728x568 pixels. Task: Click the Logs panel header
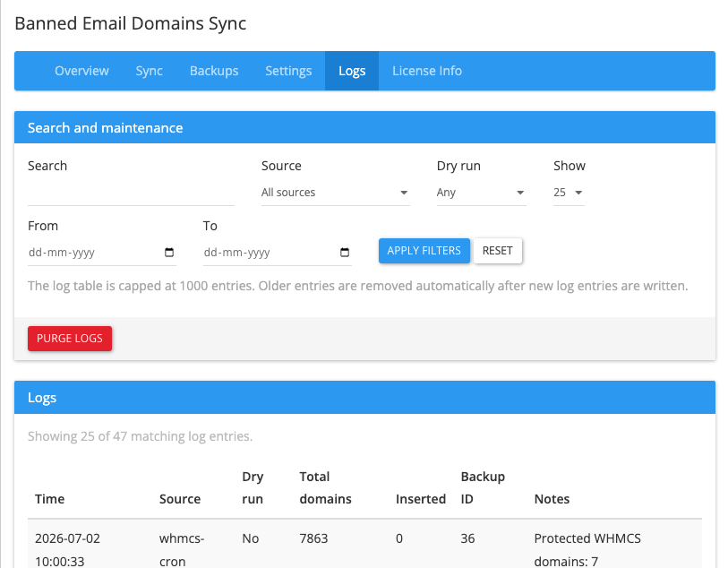pyautogui.click(x=365, y=398)
